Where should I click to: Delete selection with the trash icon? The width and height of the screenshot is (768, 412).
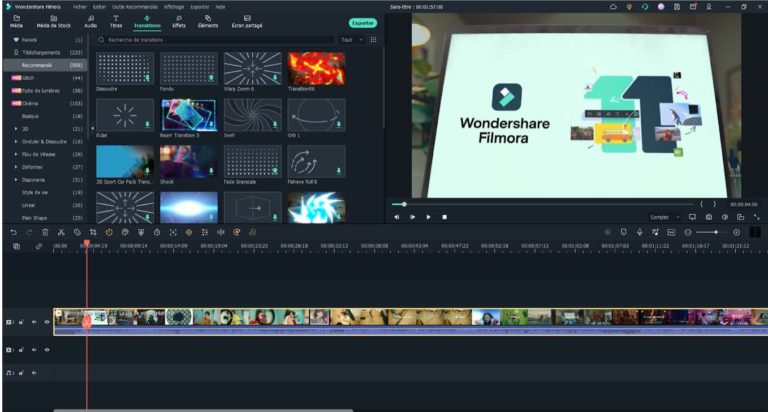pyautogui.click(x=46, y=232)
